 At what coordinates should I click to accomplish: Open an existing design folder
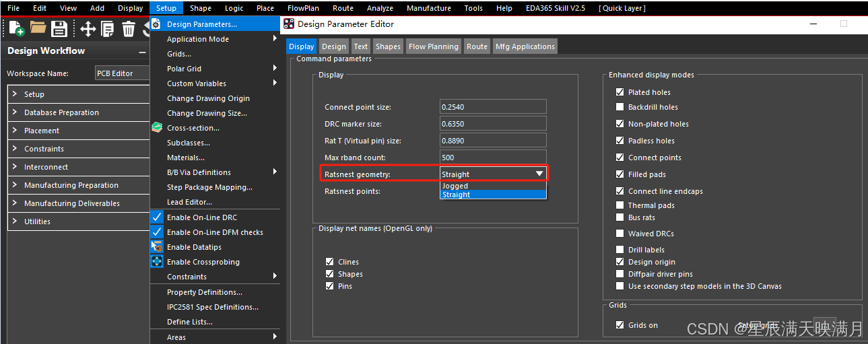coord(38,28)
